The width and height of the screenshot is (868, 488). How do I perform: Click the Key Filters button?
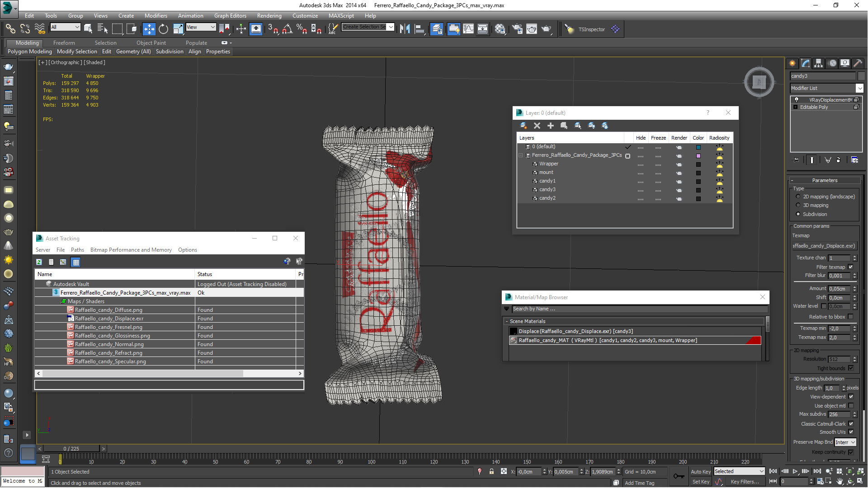tap(745, 482)
